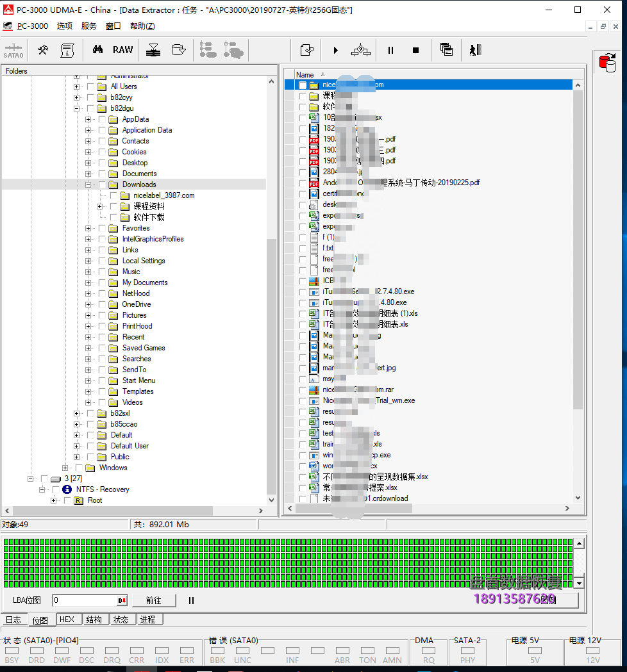This screenshot has height=672, width=627.
Task: Open the 帮助(Z) menu
Action: click(142, 26)
